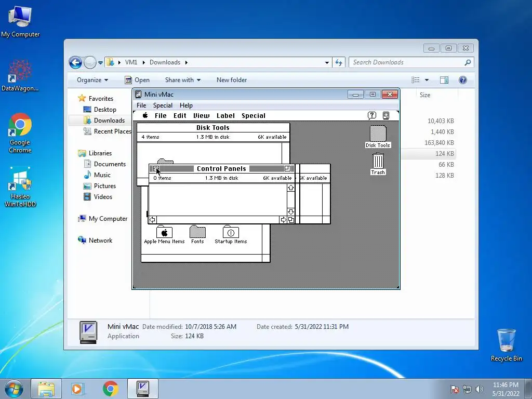Screen dimensions: 532x399
Task: Open the Organize dropdown menu
Action: [x=92, y=80]
